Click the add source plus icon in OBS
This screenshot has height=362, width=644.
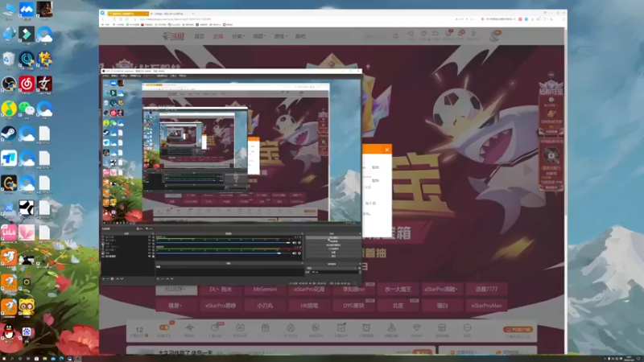(104, 278)
